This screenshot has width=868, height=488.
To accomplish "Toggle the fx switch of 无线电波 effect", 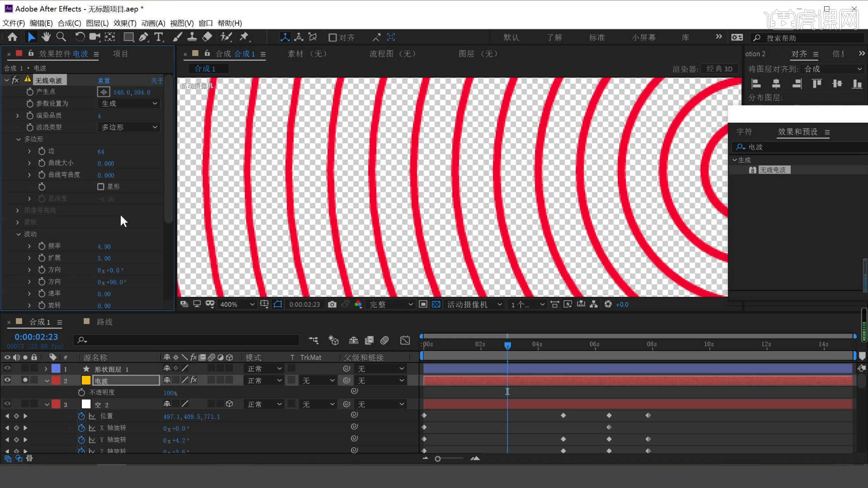I will point(15,80).
